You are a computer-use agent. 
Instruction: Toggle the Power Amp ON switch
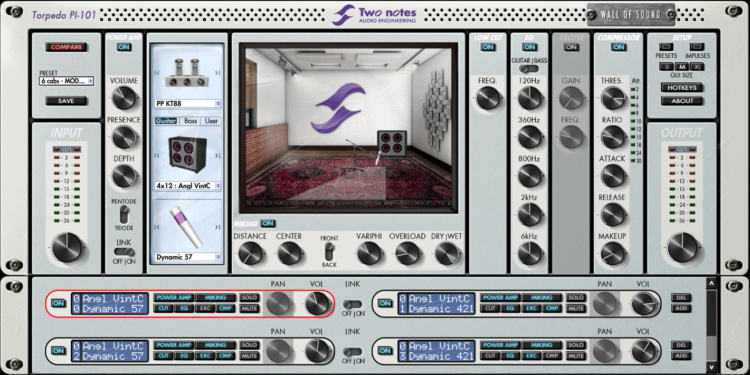coord(124,47)
